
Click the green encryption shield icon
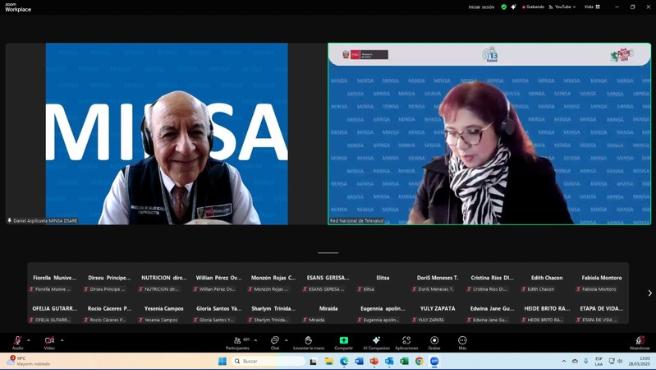[x=504, y=7]
